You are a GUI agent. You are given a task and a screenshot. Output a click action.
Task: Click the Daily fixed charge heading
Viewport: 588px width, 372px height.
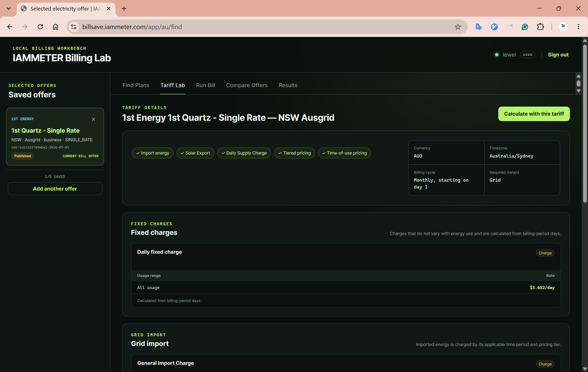[x=159, y=252]
